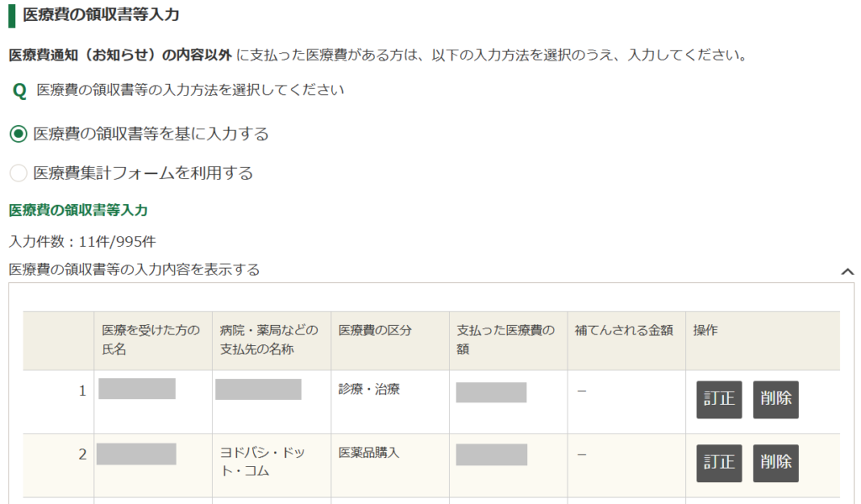Click the 支払った医療費の額 column header
The height and width of the screenshot is (504, 861).
coord(505,339)
